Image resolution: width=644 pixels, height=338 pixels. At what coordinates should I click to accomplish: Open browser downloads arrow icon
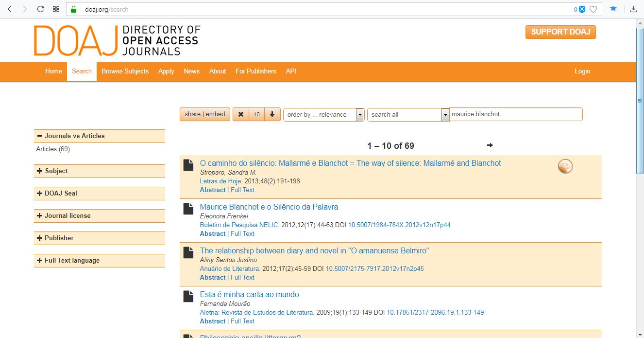pos(633,9)
